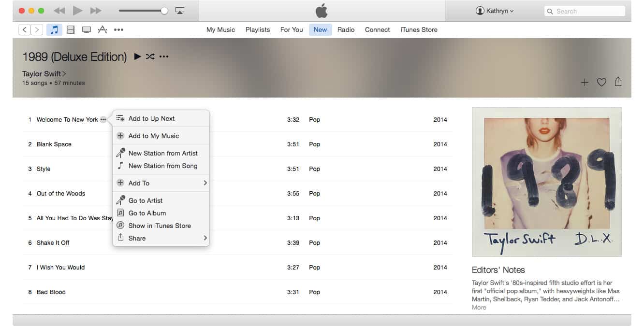Adjust the volume slider knob
The height and width of the screenshot is (326, 644).
pyautogui.click(x=164, y=11)
